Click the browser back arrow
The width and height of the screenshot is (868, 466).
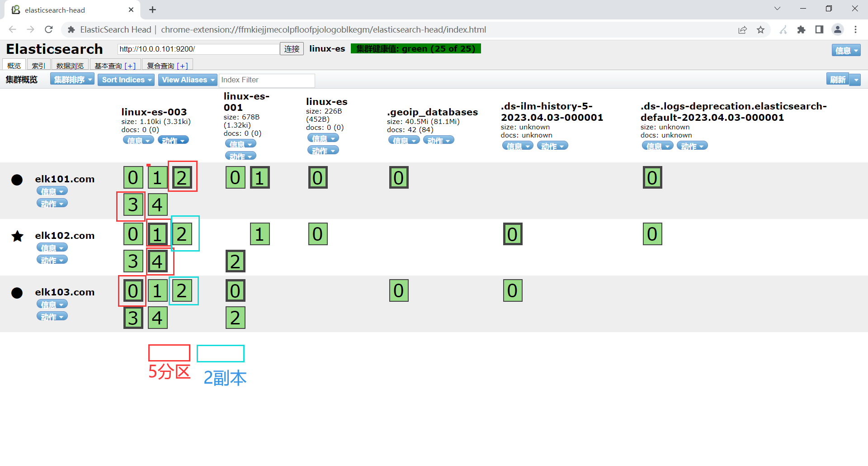12,29
